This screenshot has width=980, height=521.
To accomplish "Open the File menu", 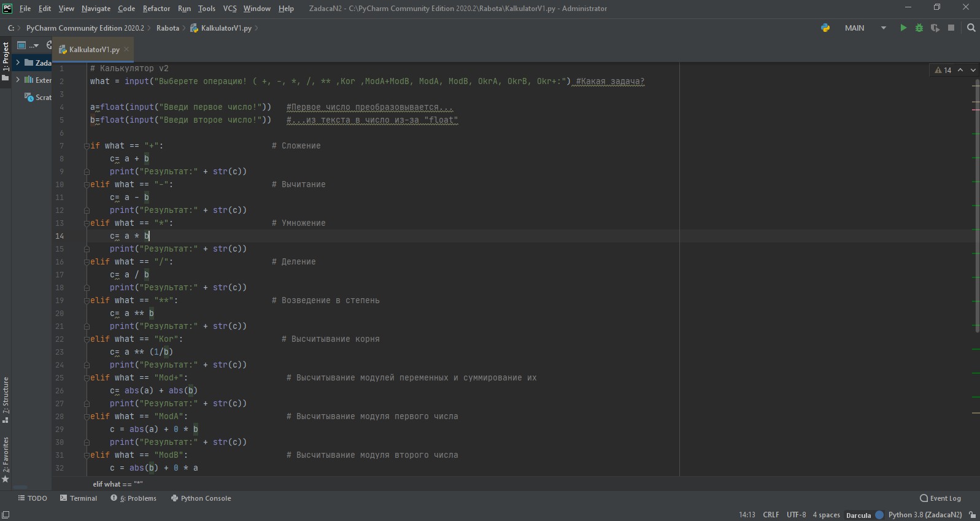I will tap(25, 9).
